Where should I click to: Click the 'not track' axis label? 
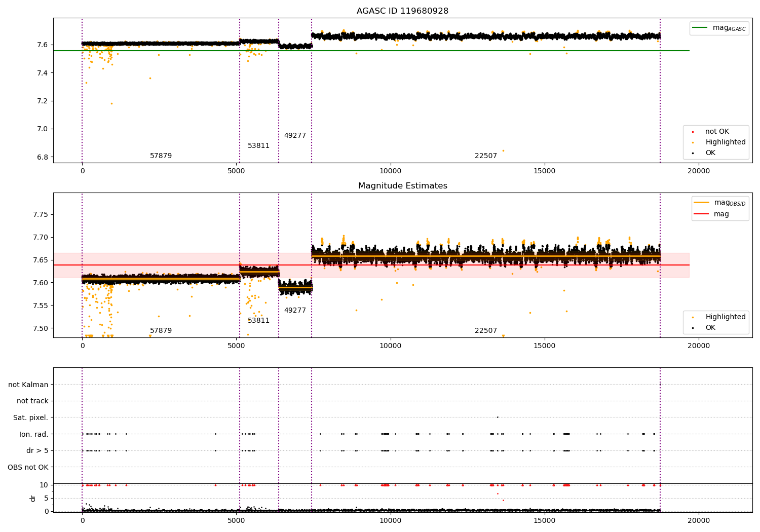[x=32, y=401]
